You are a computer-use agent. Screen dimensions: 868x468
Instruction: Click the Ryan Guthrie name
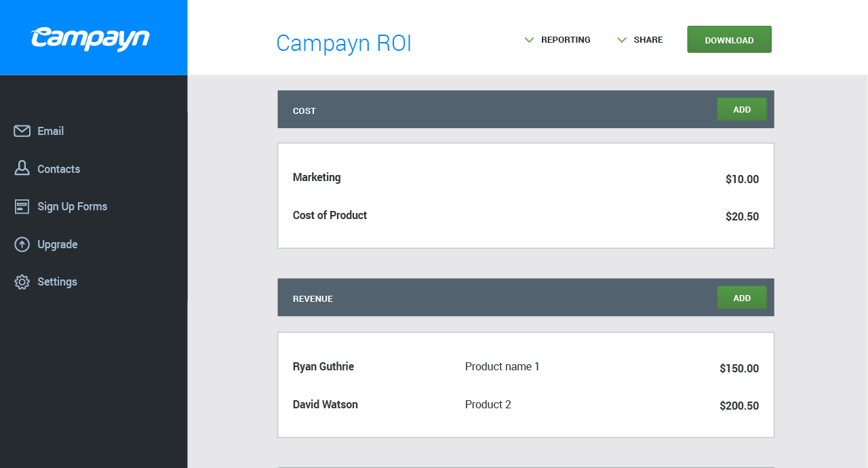323,367
